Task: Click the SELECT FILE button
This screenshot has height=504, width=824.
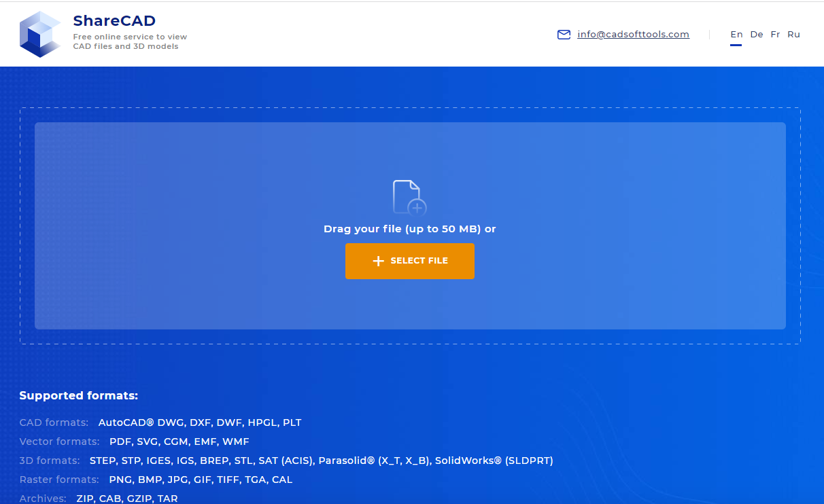Action: point(410,261)
